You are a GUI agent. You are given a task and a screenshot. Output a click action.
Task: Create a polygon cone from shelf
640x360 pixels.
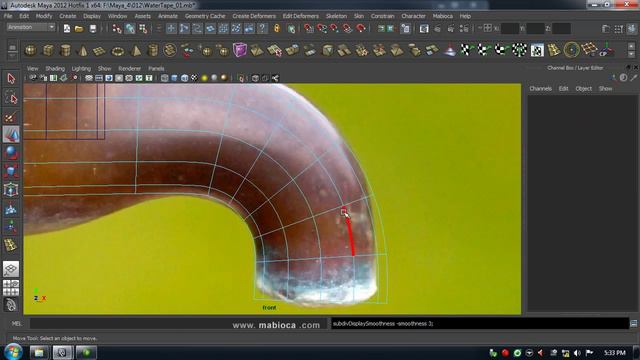click(83, 51)
